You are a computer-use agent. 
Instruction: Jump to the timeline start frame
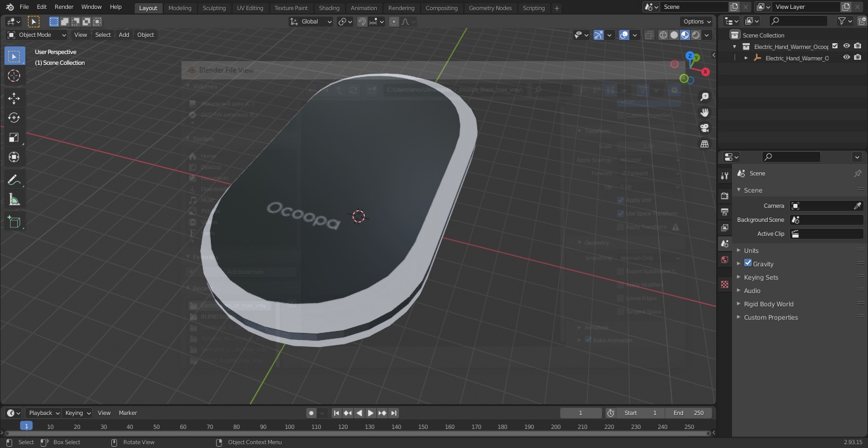click(337, 413)
